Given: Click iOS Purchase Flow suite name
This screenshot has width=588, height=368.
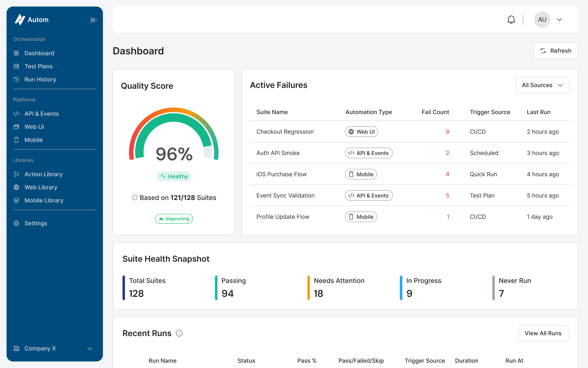Looking at the screenshot, I should point(281,174).
